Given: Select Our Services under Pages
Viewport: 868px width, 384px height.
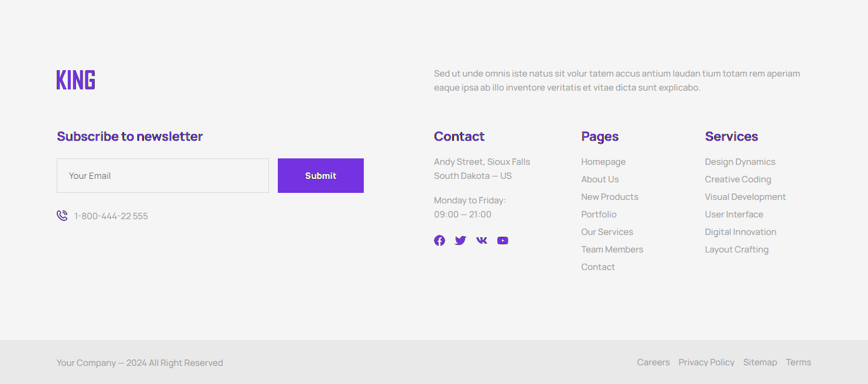Looking at the screenshot, I should click(x=607, y=231).
